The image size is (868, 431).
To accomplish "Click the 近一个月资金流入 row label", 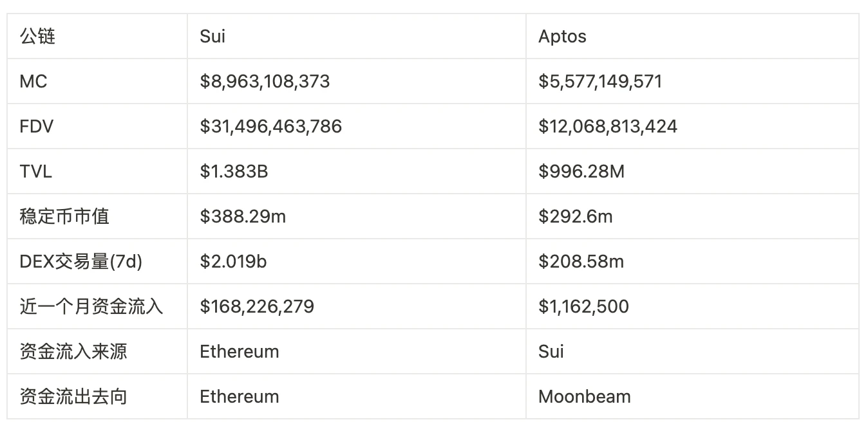I will tap(91, 307).
